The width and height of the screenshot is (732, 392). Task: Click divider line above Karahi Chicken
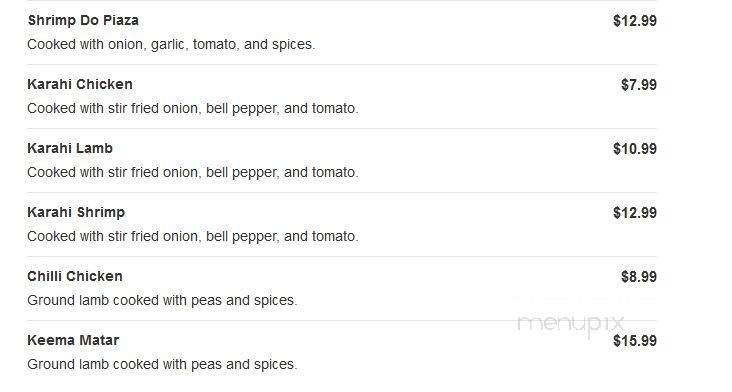[x=342, y=64]
